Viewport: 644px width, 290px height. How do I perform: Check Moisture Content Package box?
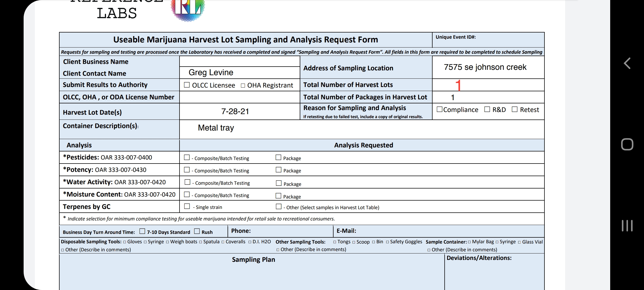click(279, 196)
